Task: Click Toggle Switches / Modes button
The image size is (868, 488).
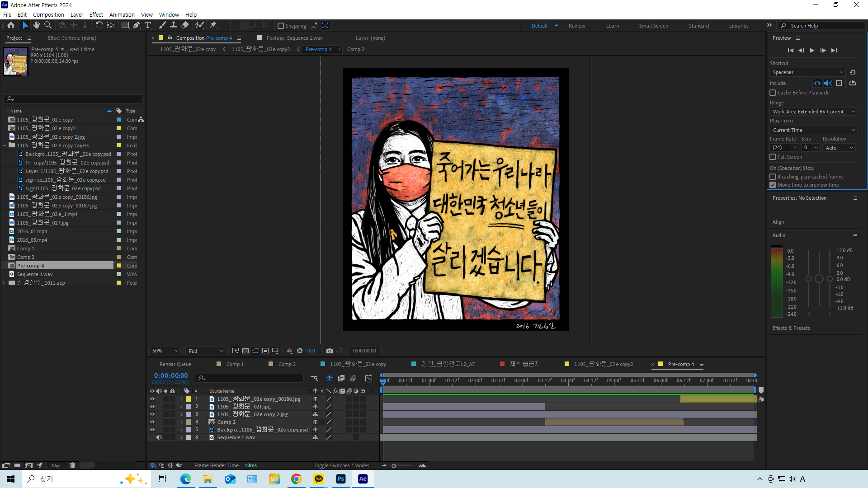Action: tap(341, 465)
